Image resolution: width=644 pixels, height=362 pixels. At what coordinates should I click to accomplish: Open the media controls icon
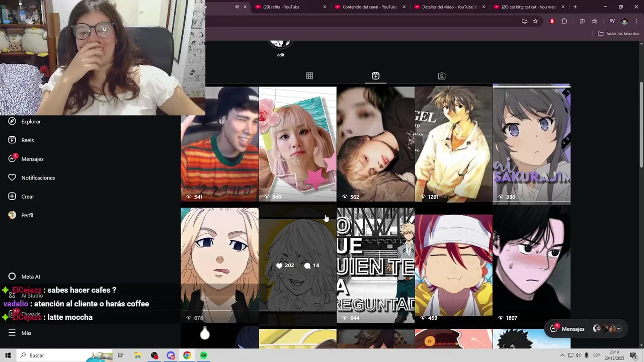coord(612,21)
